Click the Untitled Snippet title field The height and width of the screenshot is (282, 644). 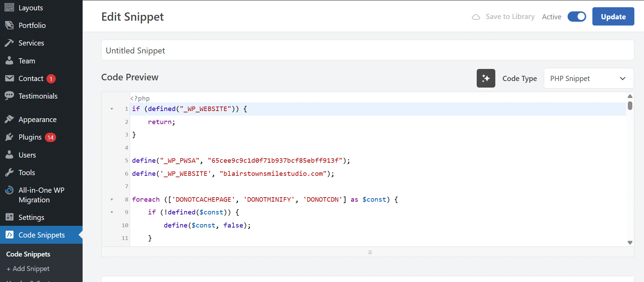368,50
